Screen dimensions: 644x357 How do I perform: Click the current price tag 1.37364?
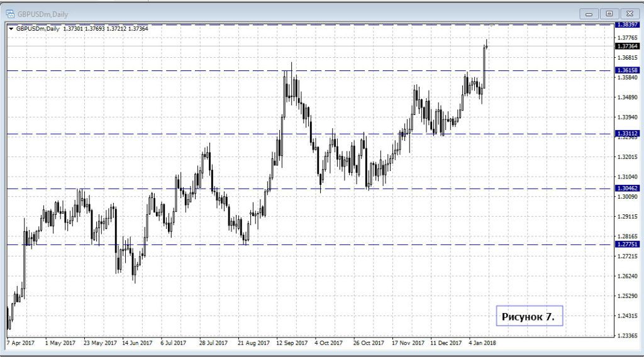coord(628,47)
